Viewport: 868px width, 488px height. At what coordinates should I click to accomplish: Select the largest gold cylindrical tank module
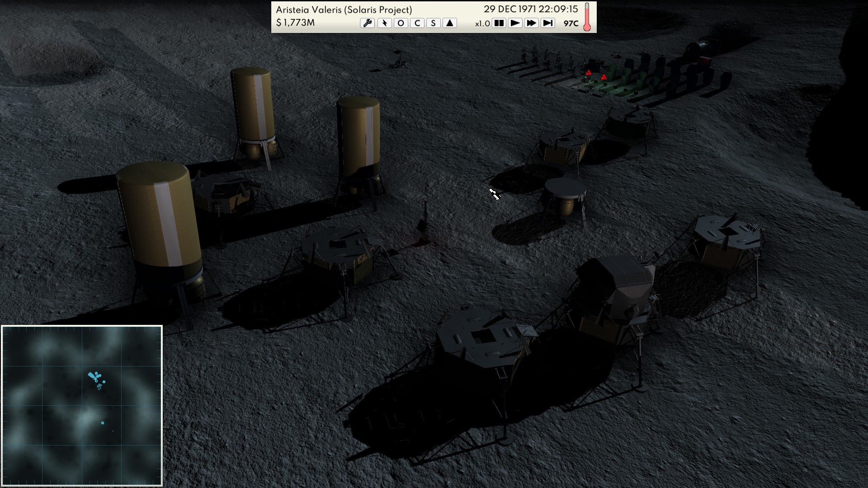159,221
